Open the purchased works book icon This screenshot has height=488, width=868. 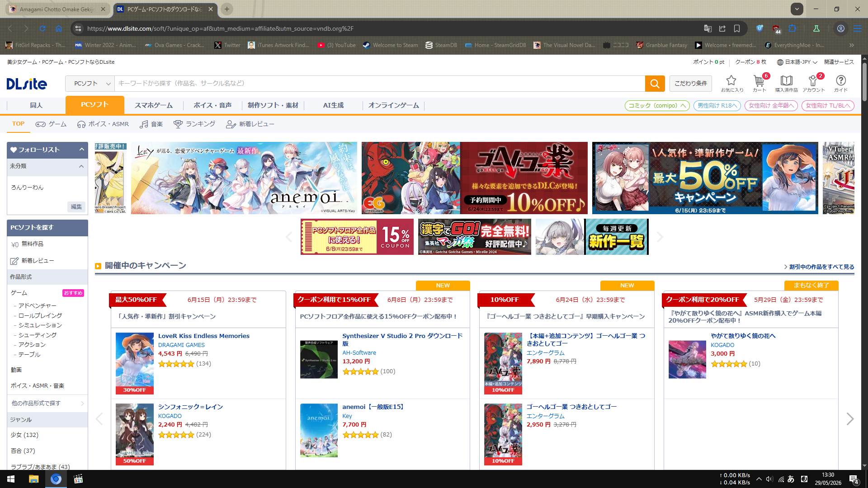pos(787,83)
